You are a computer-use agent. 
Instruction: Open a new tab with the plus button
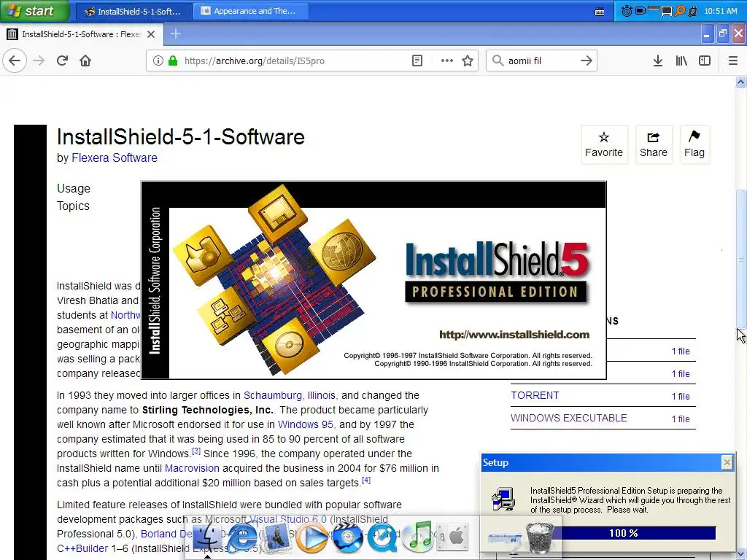[x=176, y=34]
